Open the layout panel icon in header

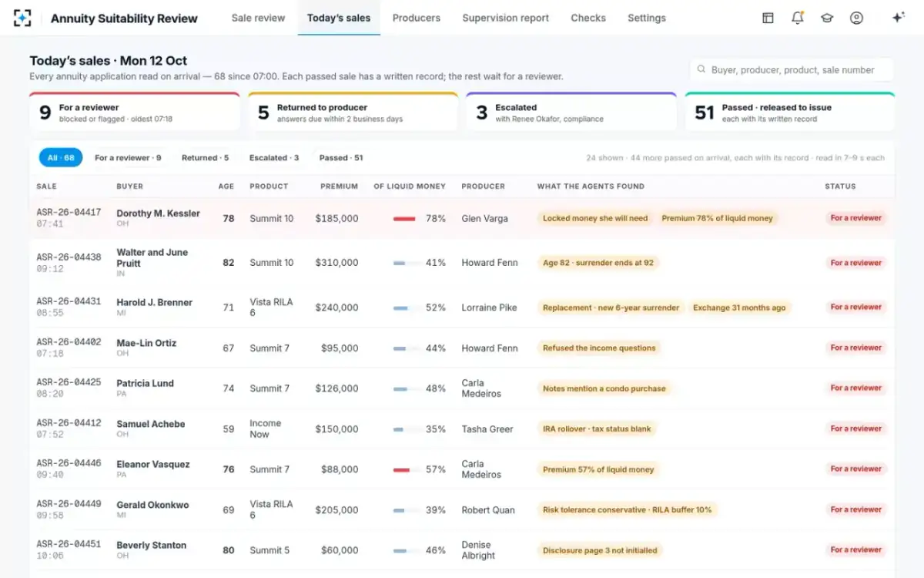768,18
